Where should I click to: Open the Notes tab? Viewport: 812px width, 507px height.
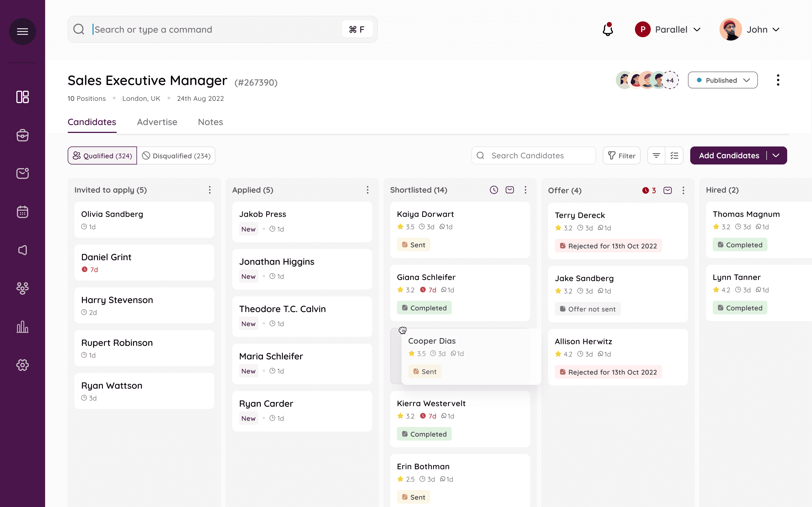pyautogui.click(x=210, y=122)
